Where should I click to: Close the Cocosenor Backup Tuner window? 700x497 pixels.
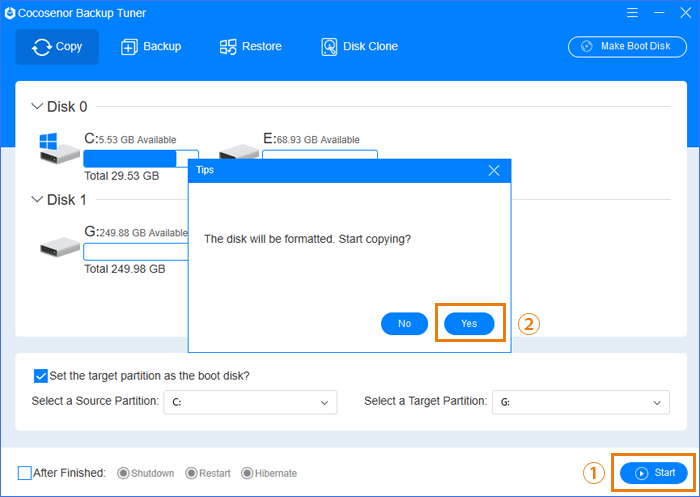point(686,13)
